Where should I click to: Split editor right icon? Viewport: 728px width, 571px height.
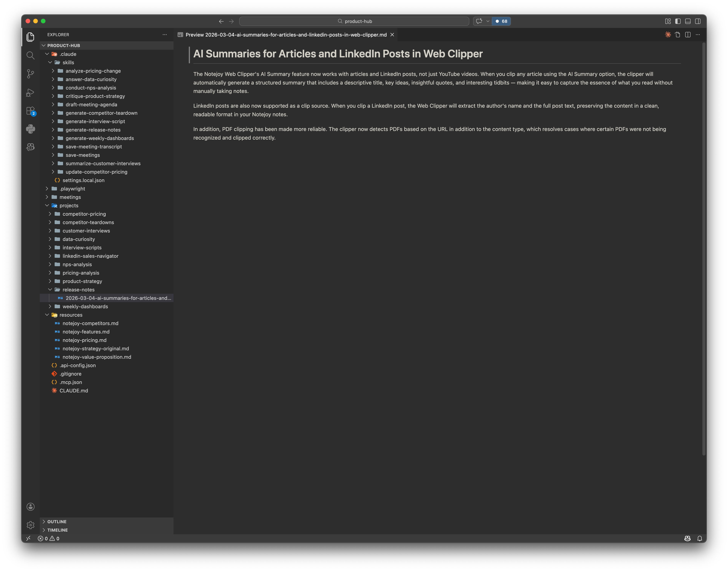click(x=688, y=35)
